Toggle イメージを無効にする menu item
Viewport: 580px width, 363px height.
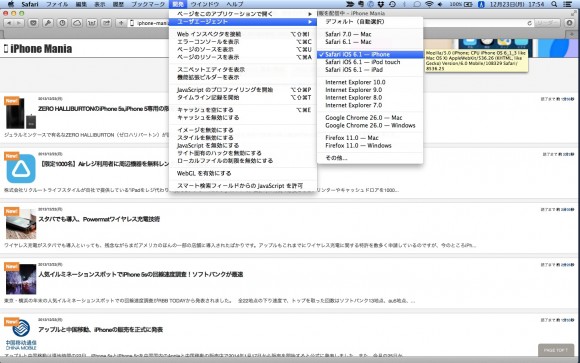243,130
